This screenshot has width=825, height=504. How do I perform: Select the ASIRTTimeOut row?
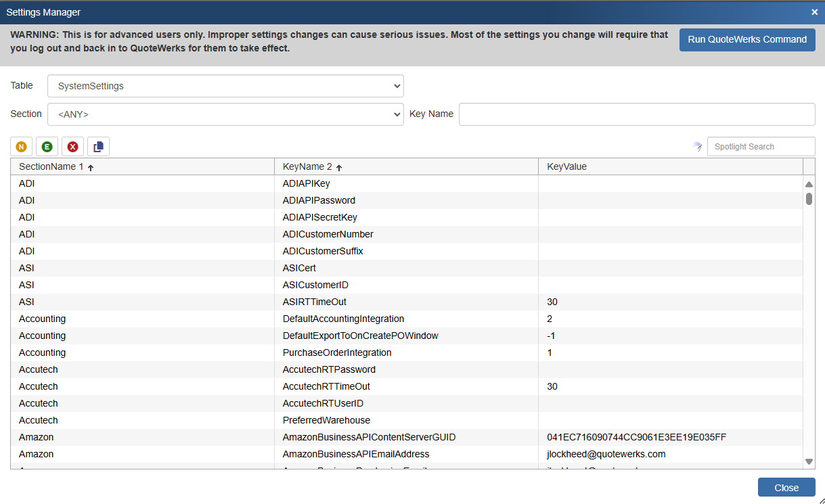click(x=315, y=302)
